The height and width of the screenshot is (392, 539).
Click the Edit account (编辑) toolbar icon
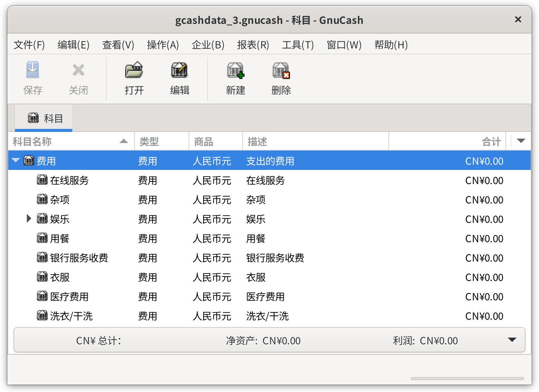180,70
